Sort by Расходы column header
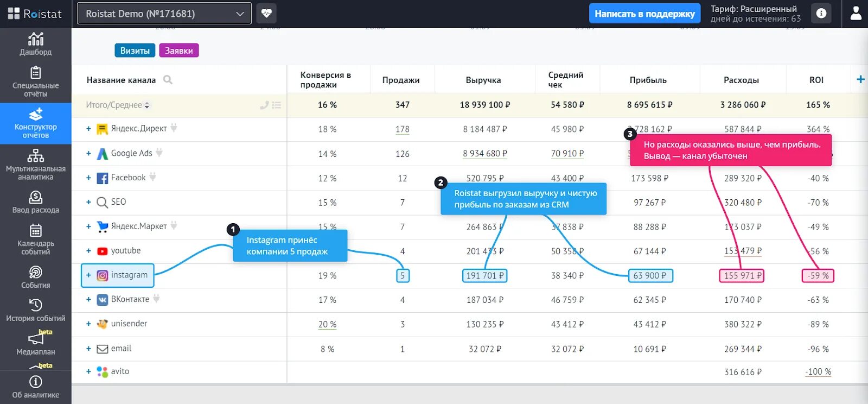Screen dimensions: 868x404 pos(741,80)
